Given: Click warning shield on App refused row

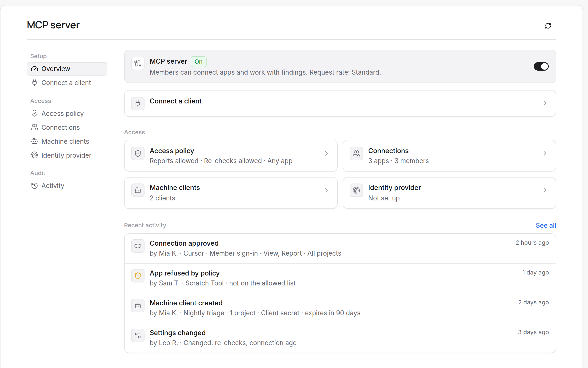Looking at the screenshot, I should point(138,276).
